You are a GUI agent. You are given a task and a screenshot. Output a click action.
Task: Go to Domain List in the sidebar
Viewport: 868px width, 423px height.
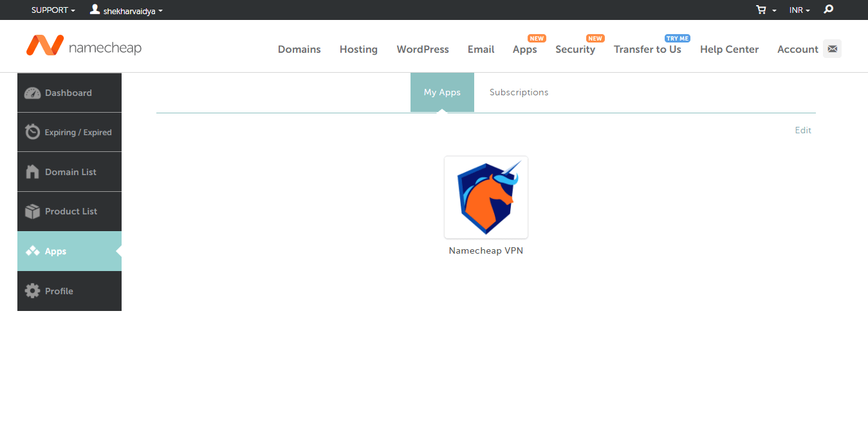[69, 172]
